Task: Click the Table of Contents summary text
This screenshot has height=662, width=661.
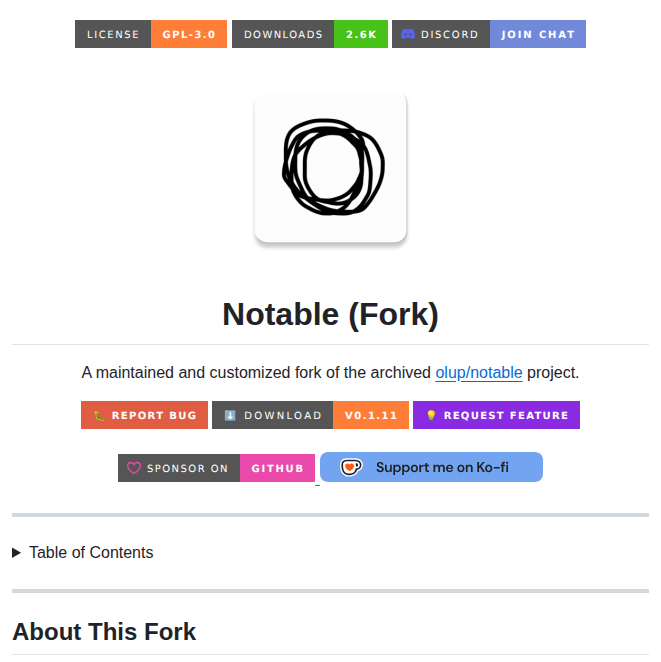Action: tap(91, 553)
